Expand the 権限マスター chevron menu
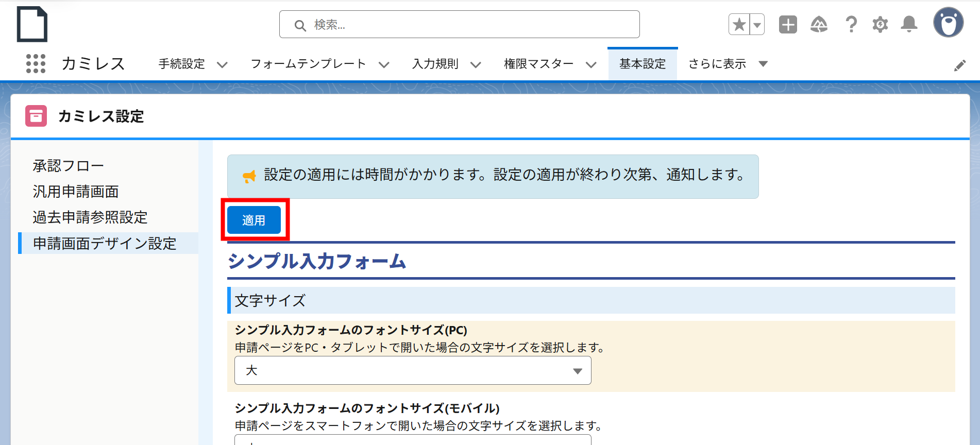 point(591,65)
